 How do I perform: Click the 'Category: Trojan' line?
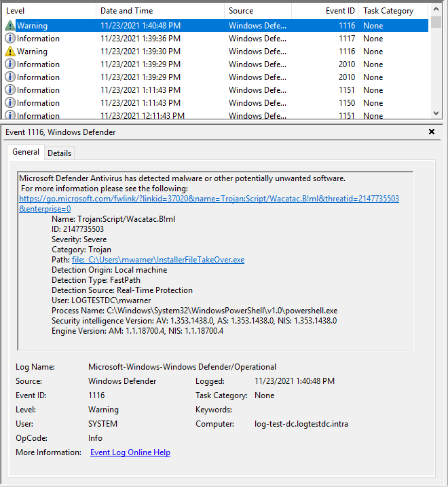tap(81, 250)
